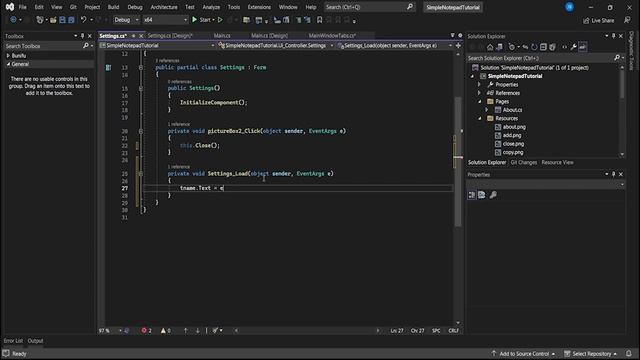Click Select Repository in status bar

click(x=591, y=353)
